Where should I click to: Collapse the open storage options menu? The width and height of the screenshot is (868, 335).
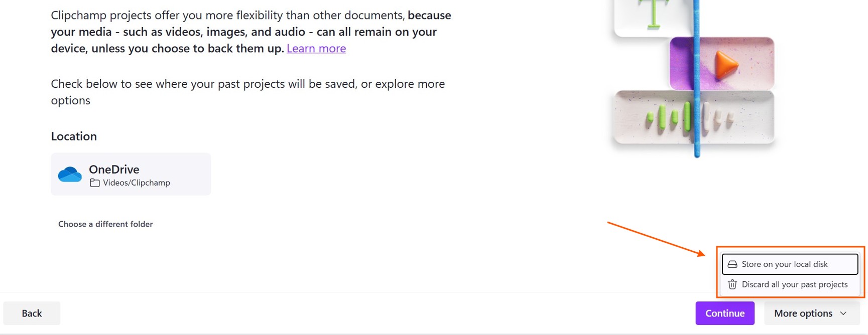click(810, 313)
